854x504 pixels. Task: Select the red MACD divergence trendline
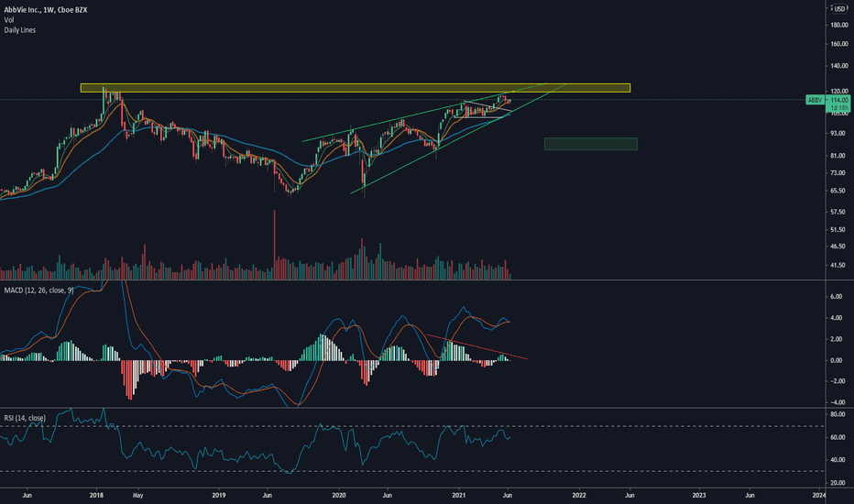pos(477,346)
